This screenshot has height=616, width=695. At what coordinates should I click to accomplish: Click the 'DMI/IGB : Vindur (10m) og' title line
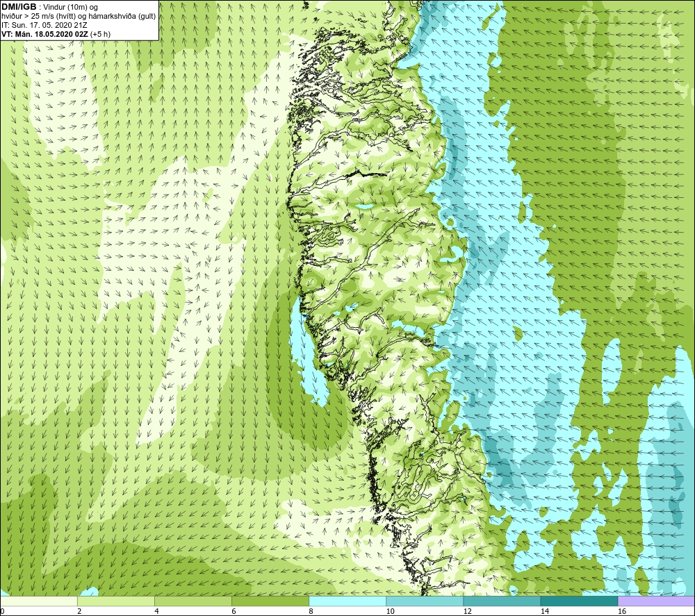50,7
